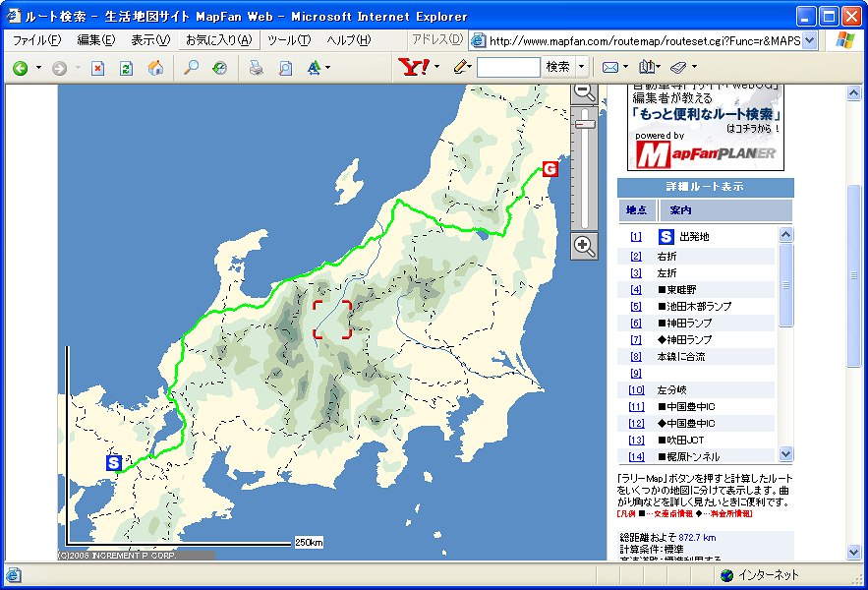Image resolution: width=868 pixels, height=590 pixels.
Task: Click the page scroll down arrow
Action: coord(853,553)
